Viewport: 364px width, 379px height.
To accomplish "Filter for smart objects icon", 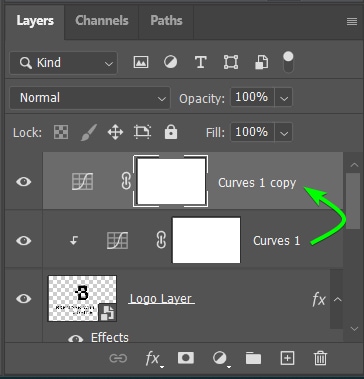I will coord(261,62).
